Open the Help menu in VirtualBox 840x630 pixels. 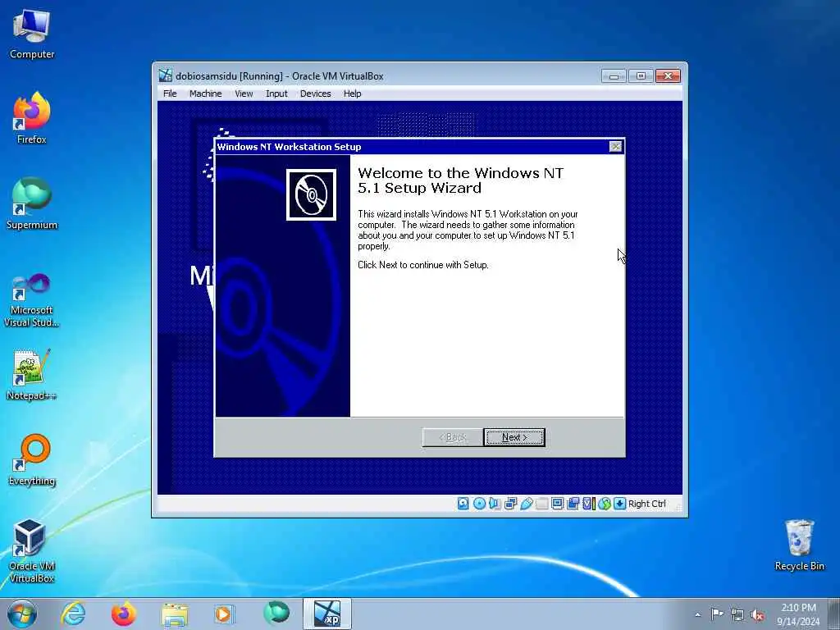[353, 94]
